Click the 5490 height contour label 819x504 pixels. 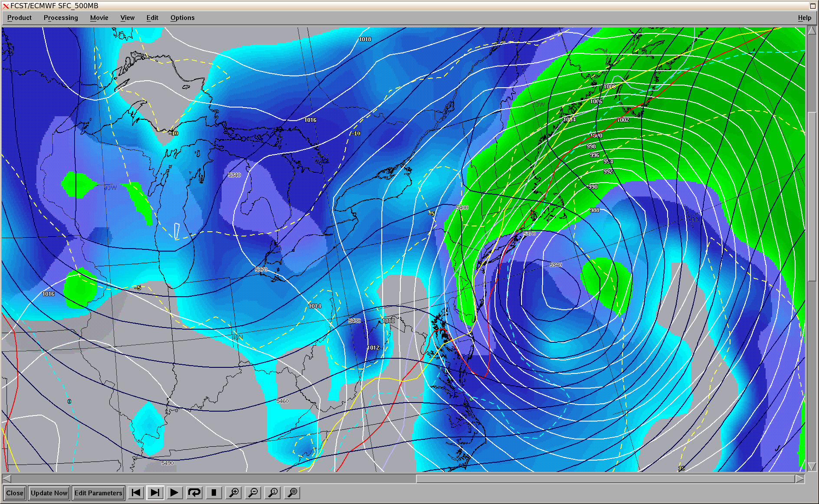tap(167, 463)
